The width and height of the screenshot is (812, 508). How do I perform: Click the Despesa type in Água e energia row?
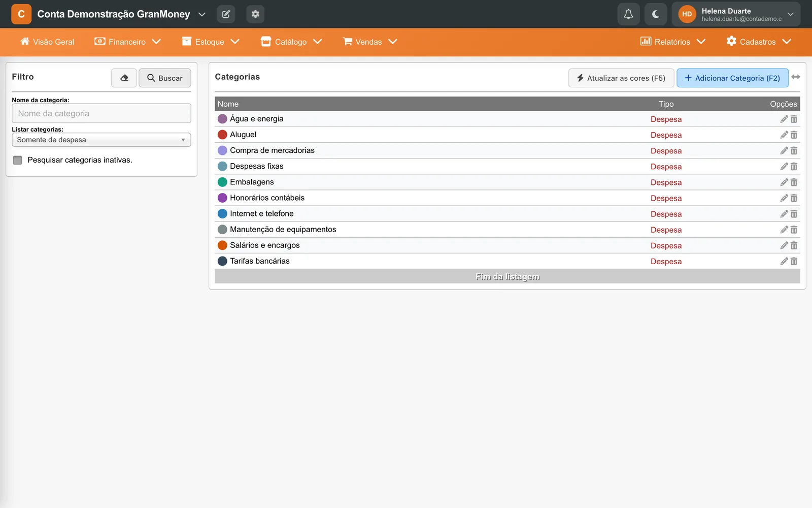[x=666, y=119]
